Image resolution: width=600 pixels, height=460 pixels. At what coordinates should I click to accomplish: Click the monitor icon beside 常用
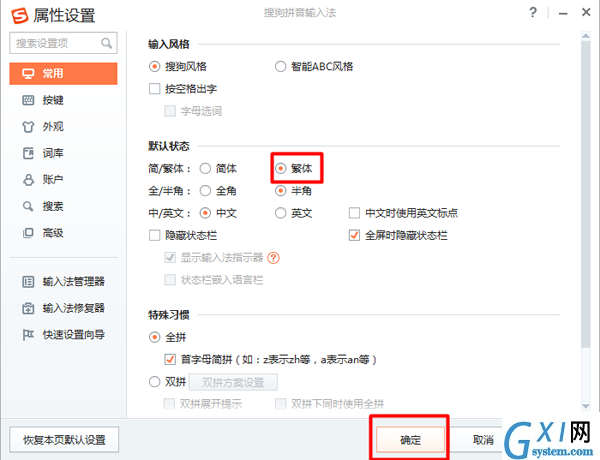28,73
